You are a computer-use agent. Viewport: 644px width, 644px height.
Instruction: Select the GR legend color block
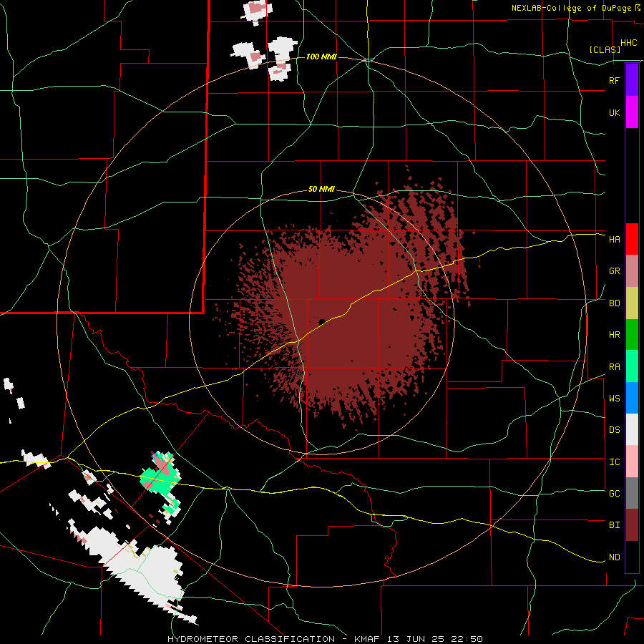click(632, 271)
